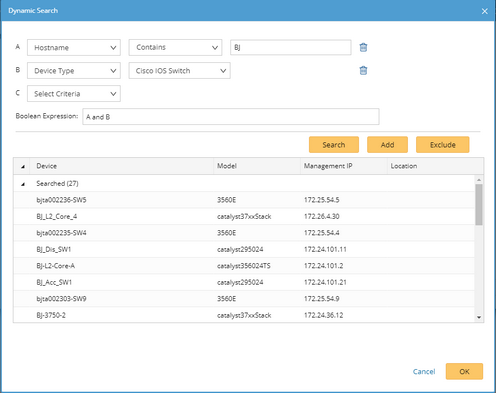Open the Select Criteria dropdown
This screenshot has width=496, height=393.
point(74,94)
